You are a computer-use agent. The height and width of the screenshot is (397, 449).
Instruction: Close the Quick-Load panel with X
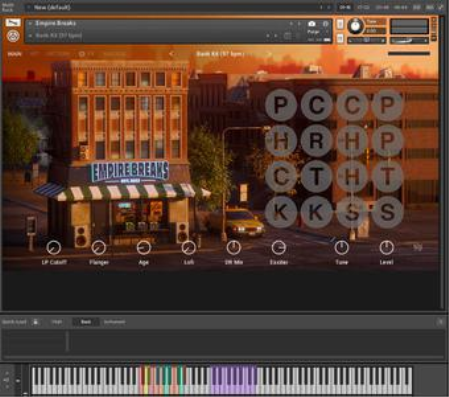pos(440,322)
